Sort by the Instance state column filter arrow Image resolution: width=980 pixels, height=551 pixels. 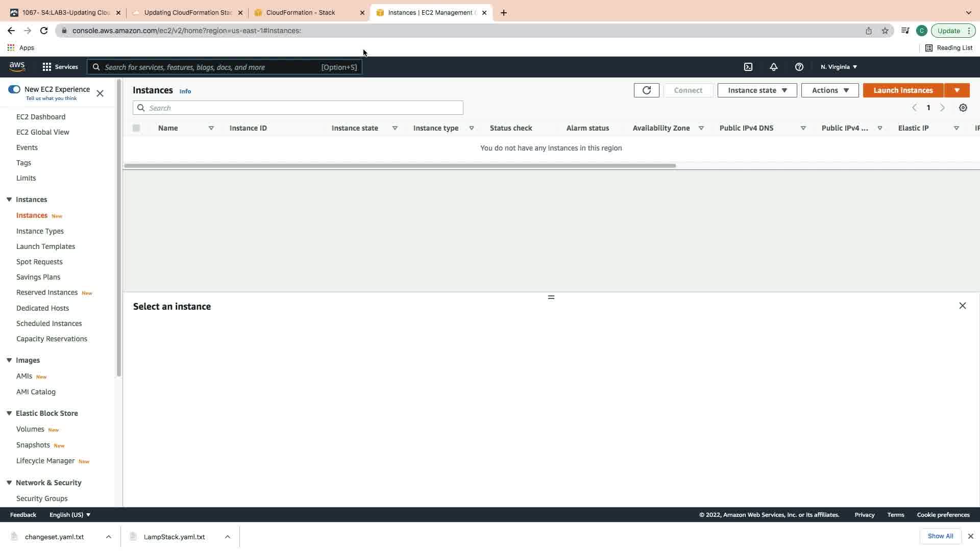(395, 128)
